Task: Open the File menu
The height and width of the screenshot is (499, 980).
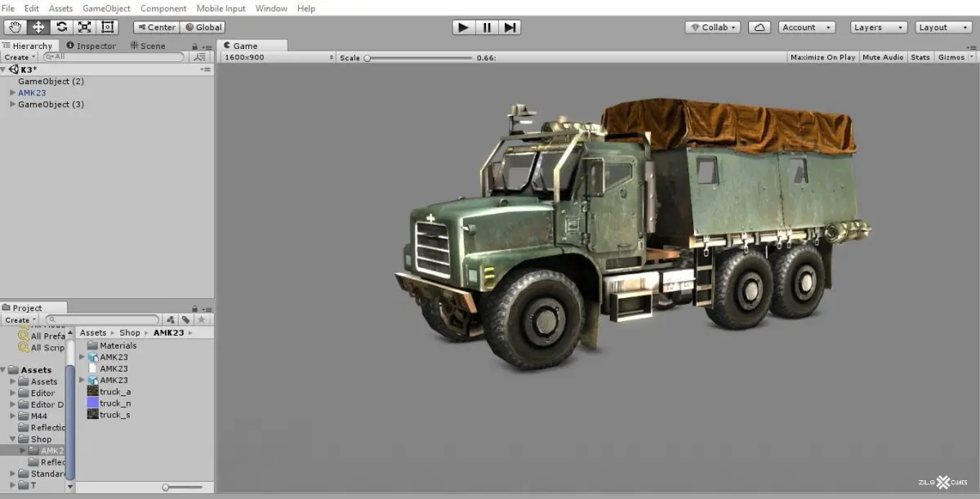Action: point(8,8)
